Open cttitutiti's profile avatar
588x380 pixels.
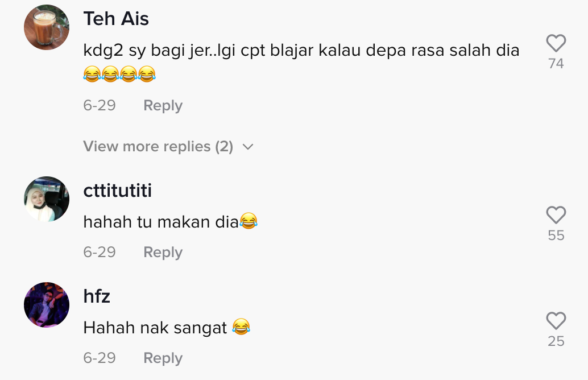(47, 199)
